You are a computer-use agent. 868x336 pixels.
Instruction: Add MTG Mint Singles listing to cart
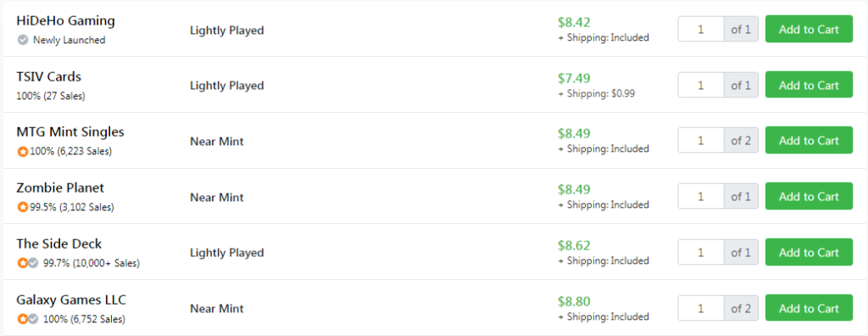[x=809, y=140]
